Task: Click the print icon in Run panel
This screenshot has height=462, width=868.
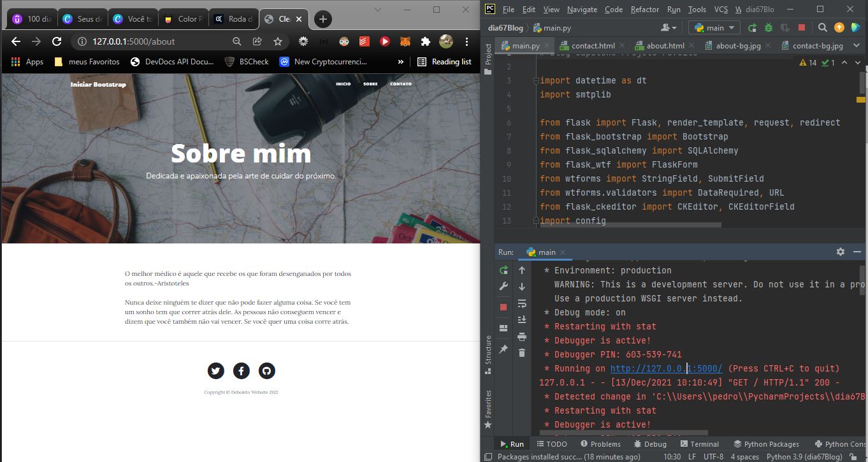Action: pyautogui.click(x=522, y=336)
